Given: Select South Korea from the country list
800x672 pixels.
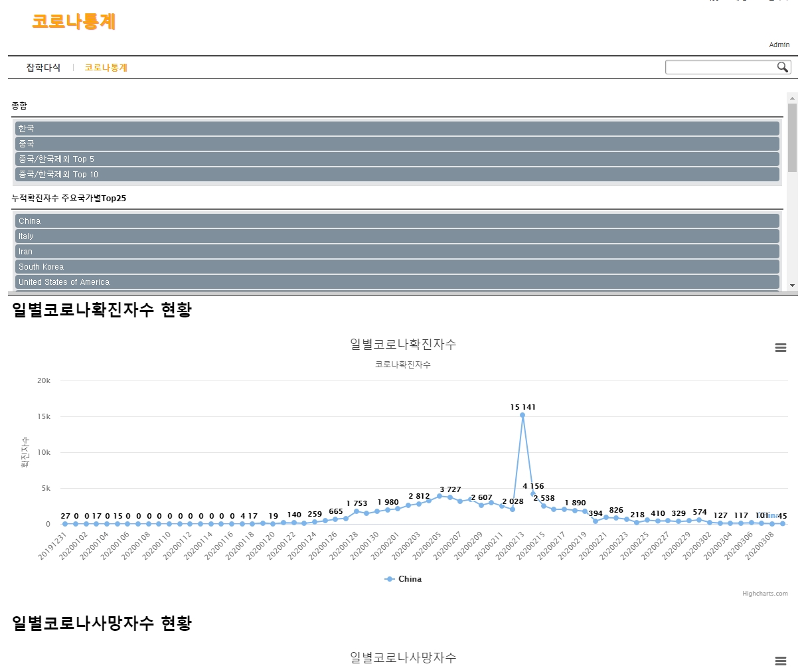Looking at the screenshot, I should point(397,267).
